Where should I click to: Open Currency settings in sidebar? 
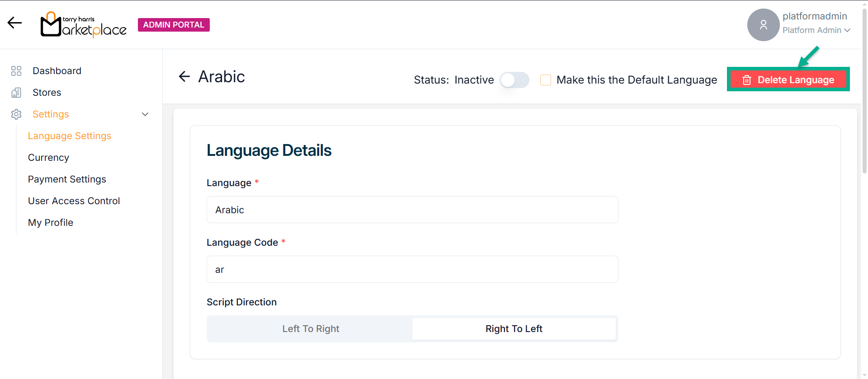pyautogui.click(x=48, y=158)
